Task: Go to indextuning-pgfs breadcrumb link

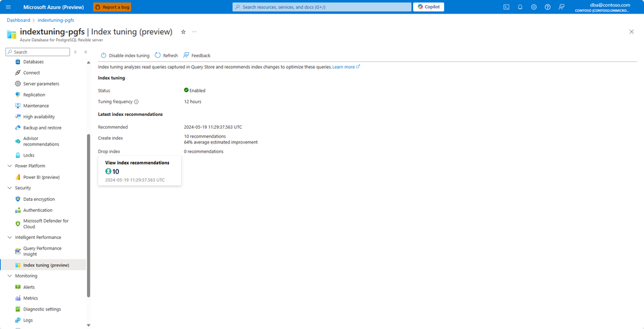Action: tap(56, 20)
